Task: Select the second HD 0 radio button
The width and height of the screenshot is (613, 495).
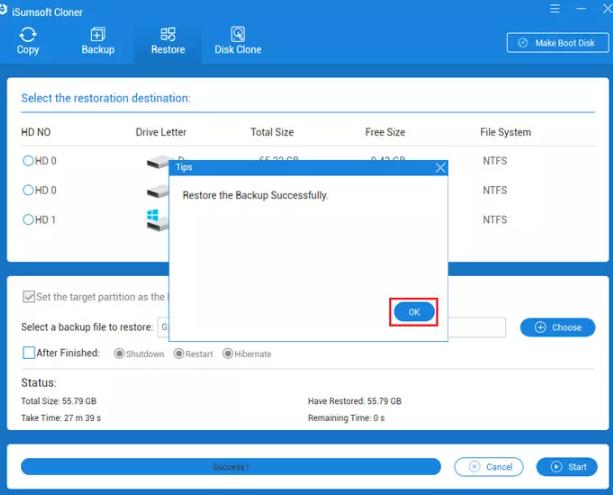Action: (x=28, y=190)
